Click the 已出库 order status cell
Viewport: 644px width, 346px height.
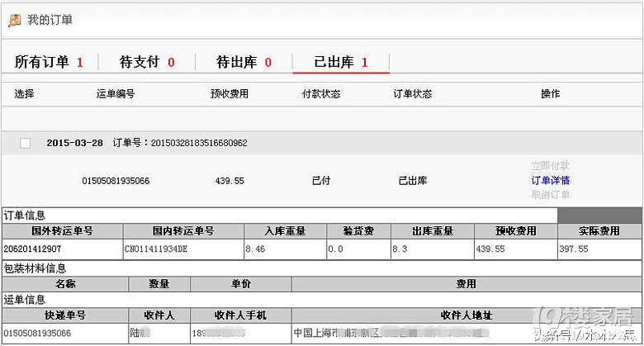tap(413, 180)
